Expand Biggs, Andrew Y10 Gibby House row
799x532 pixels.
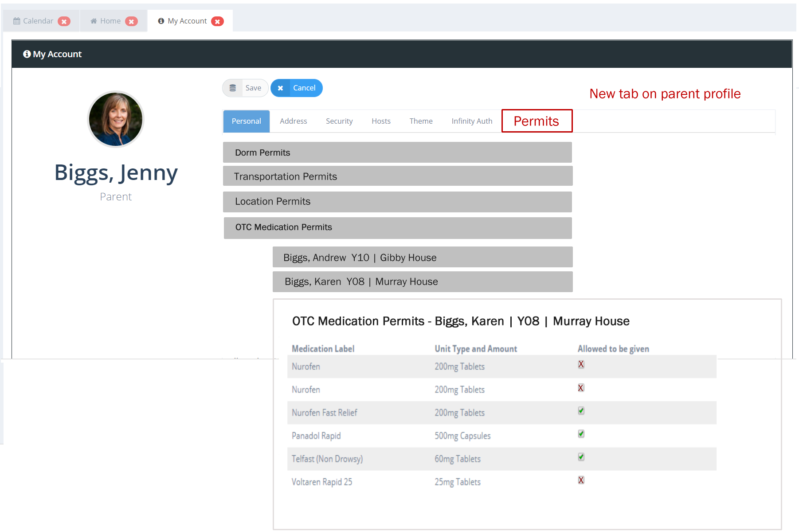(x=422, y=258)
